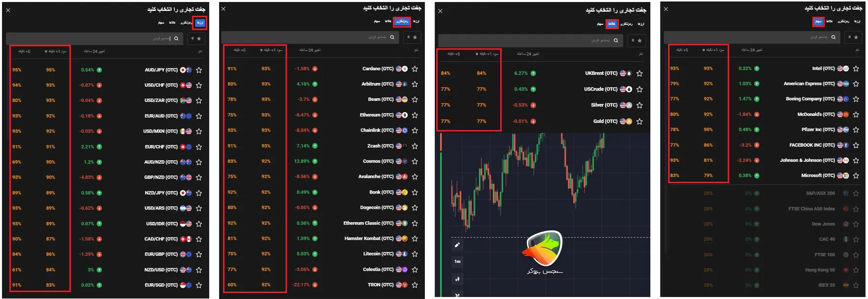Add Gold (OTC) to favorites
The width and height of the screenshot is (868, 299).
(x=640, y=121)
